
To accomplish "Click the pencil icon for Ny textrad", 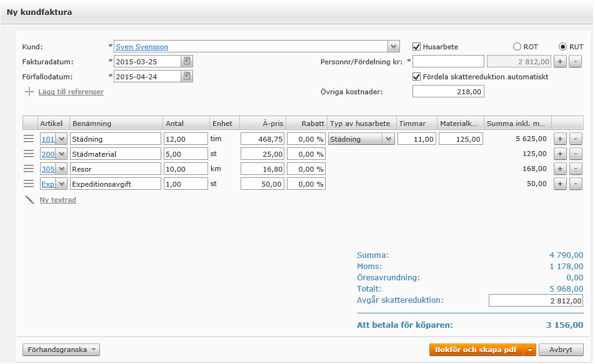I will (29, 200).
